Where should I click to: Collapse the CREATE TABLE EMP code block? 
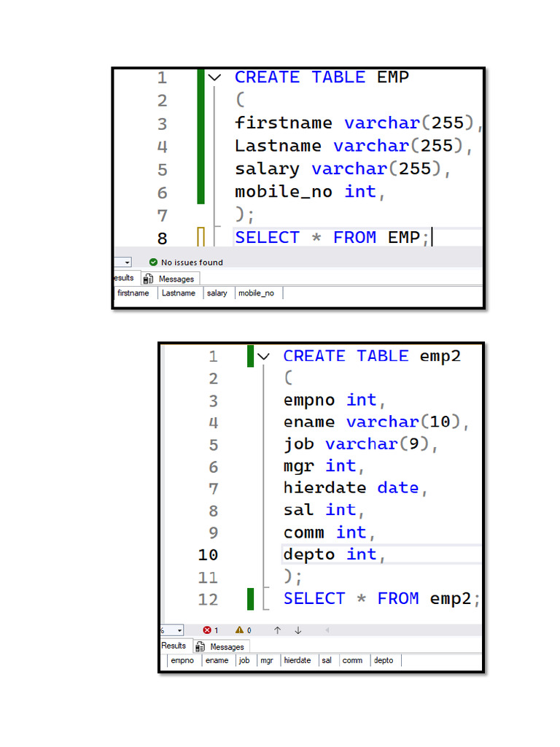click(214, 77)
